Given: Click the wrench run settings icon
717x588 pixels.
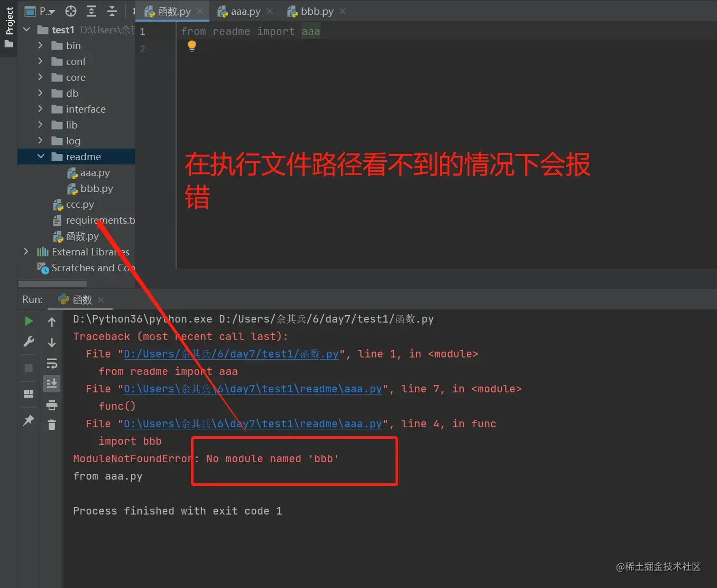Looking at the screenshot, I should point(29,342).
